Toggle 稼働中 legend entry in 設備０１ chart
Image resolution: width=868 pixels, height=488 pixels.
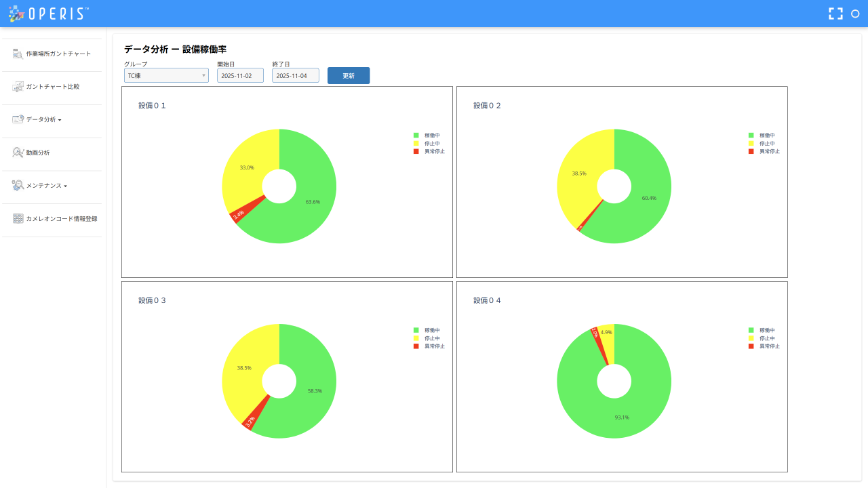[x=427, y=136]
